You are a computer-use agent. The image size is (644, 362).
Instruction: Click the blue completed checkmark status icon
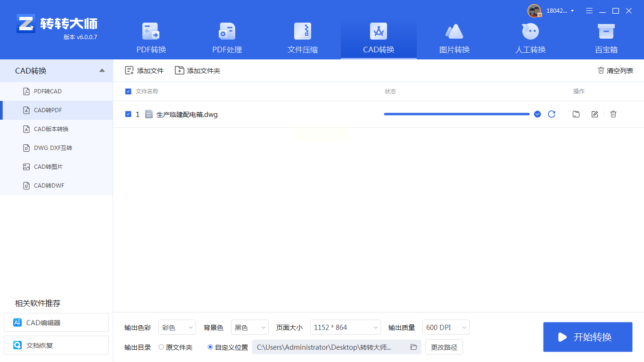pyautogui.click(x=537, y=114)
